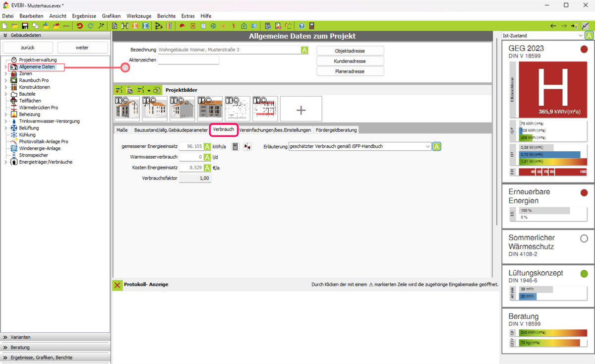Click the red undo arrow in toolbar
Viewport: 595px width, 364px height.
tap(79, 26)
